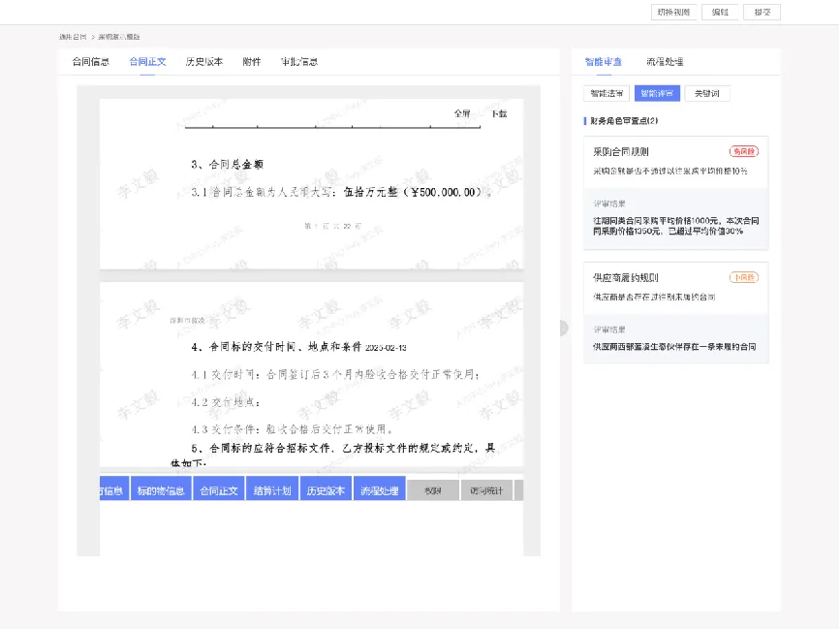Collapse the right panel using arrow handle
The width and height of the screenshot is (840, 629).
click(x=563, y=328)
